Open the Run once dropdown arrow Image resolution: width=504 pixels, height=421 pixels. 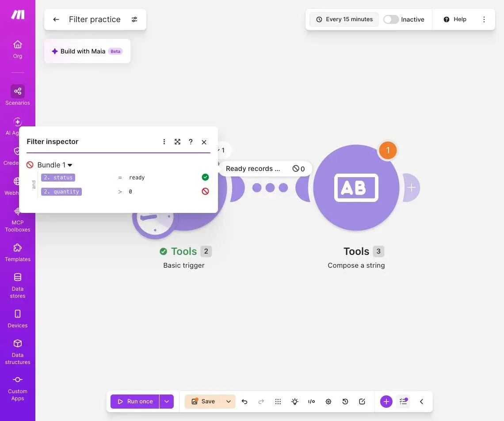coord(167,402)
